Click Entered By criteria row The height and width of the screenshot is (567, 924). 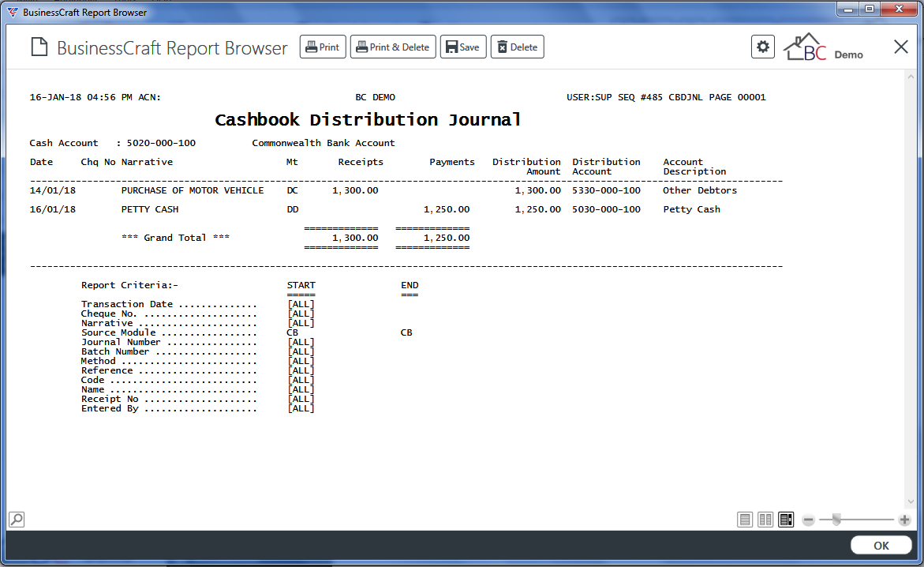click(x=198, y=408)
